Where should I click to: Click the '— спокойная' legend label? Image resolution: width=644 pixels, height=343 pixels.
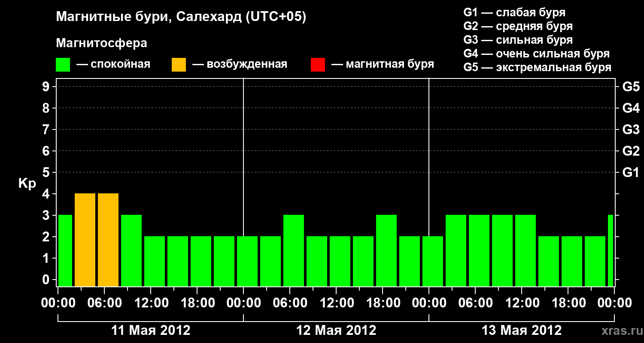pos(113,64)
